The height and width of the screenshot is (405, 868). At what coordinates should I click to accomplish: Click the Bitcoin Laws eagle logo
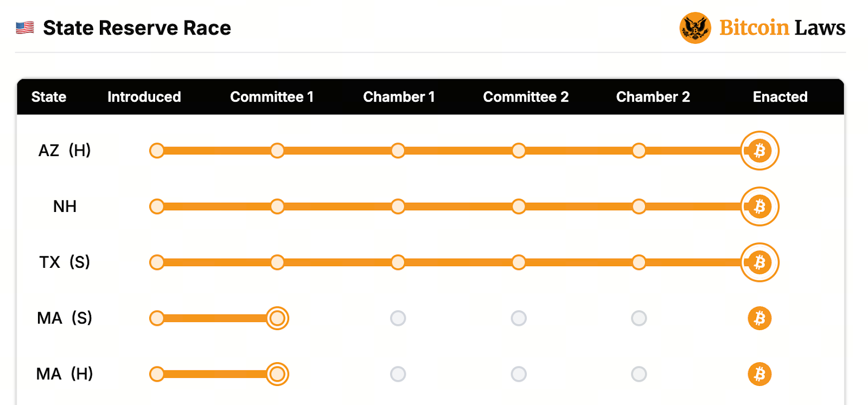coord(695,28)
